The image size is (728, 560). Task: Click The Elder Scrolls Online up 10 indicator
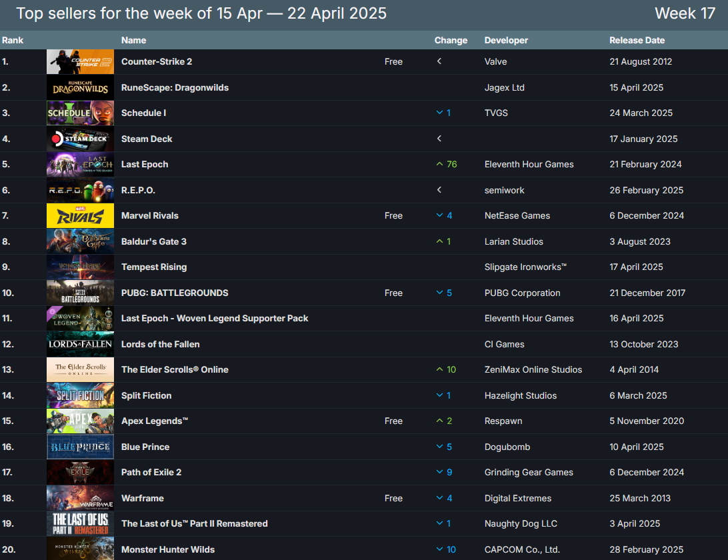[x=446, y=369]
